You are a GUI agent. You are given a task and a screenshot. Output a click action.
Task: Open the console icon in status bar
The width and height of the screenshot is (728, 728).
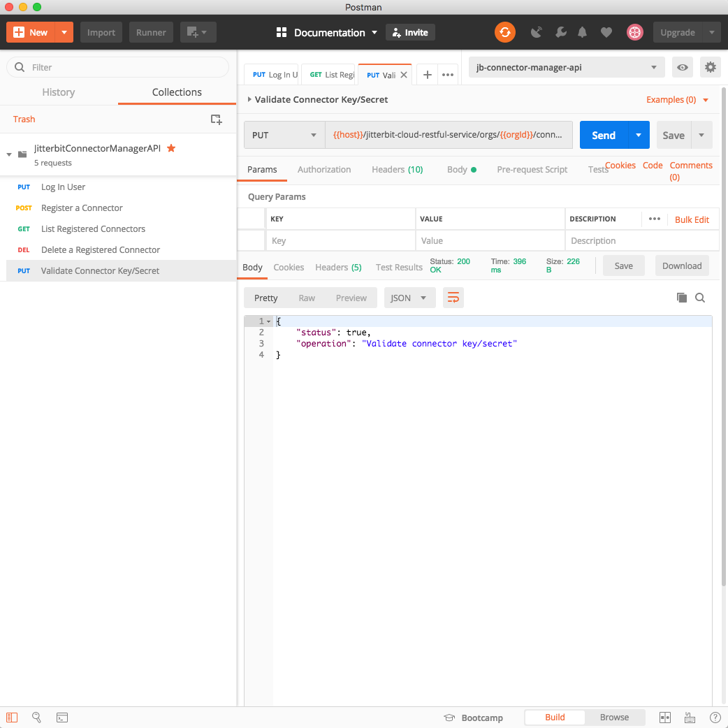[x=62, y=718]
